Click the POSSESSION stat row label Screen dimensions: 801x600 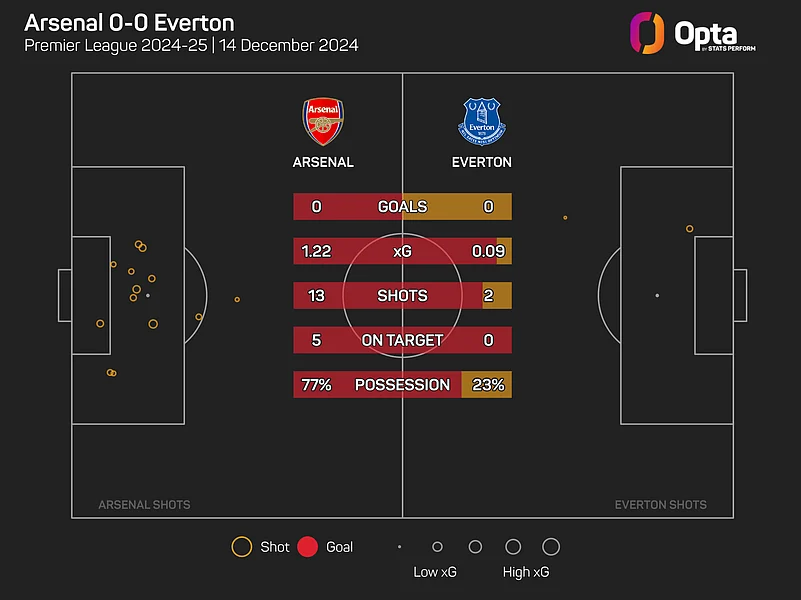pos(402,385)
